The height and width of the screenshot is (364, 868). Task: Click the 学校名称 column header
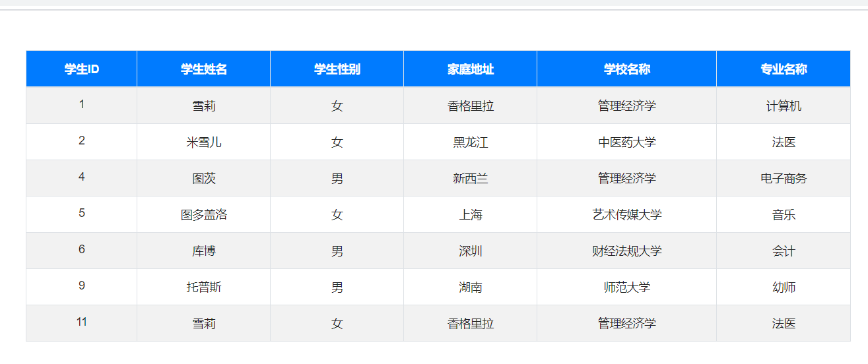627,69
